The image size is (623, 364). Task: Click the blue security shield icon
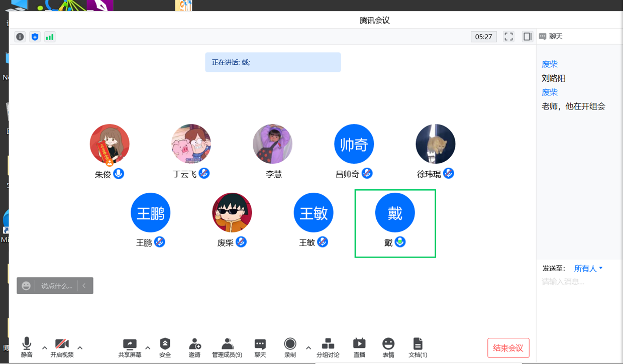coord(35,37)
